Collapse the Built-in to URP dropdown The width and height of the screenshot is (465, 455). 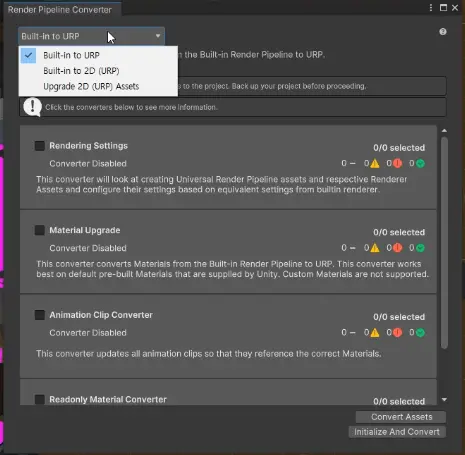(x=91, y=36)
